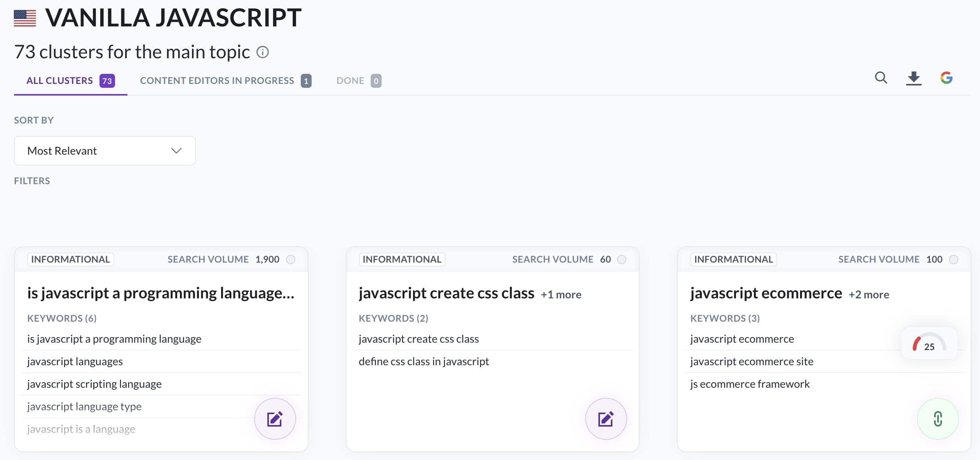Click 'is javascript a programming language' cluster title
Image resolution: width=980 pixels, height=460 pixels.
(160, 293)
